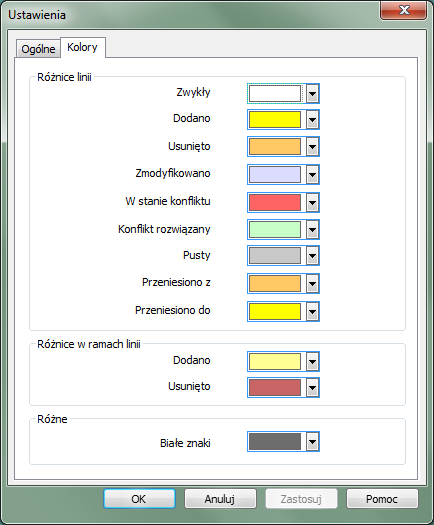
Task: Click the pale yellow inline Dodano swatch
Action: tap(275, 361)
